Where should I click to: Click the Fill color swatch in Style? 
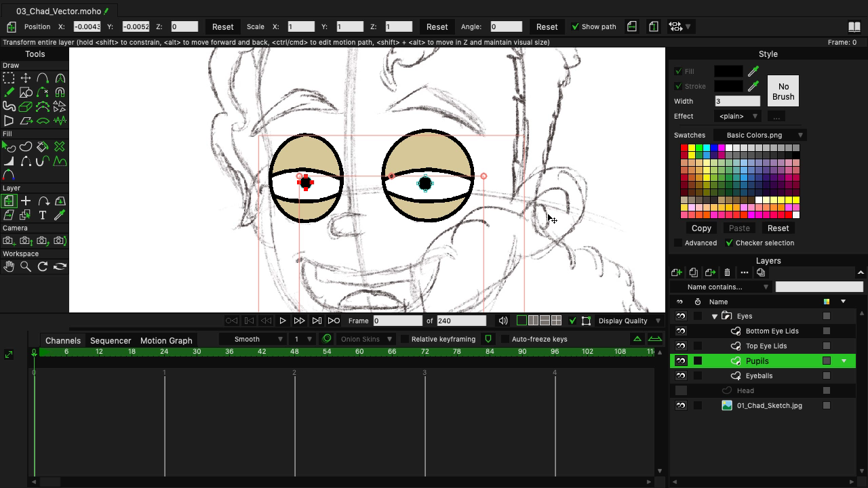(x=728, y=71)
